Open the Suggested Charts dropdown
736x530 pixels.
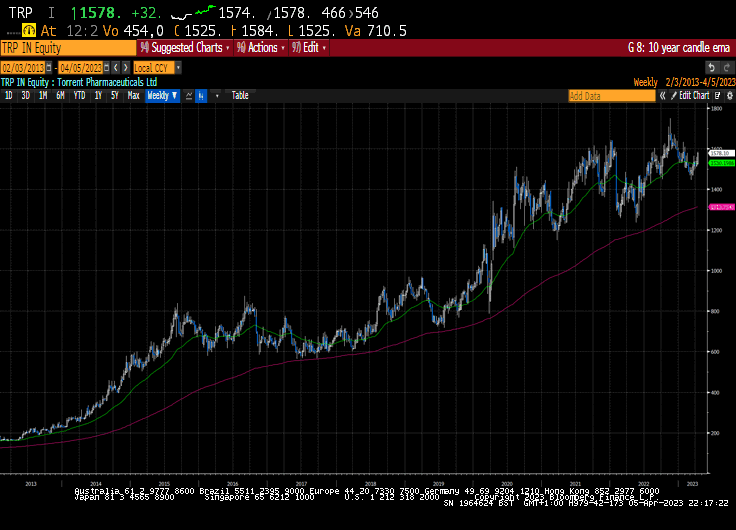(x=185, y=48)
